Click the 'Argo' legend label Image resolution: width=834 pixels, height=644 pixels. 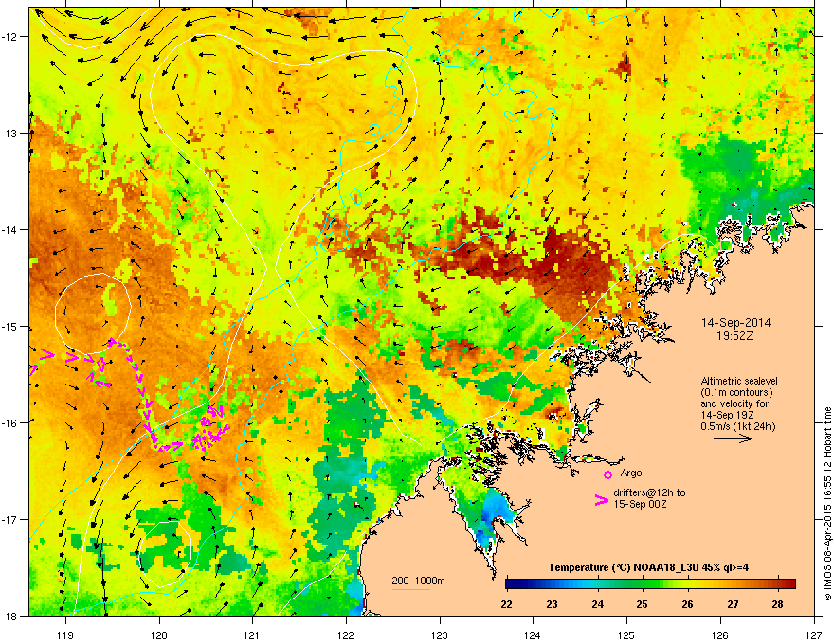coord(631,473)
